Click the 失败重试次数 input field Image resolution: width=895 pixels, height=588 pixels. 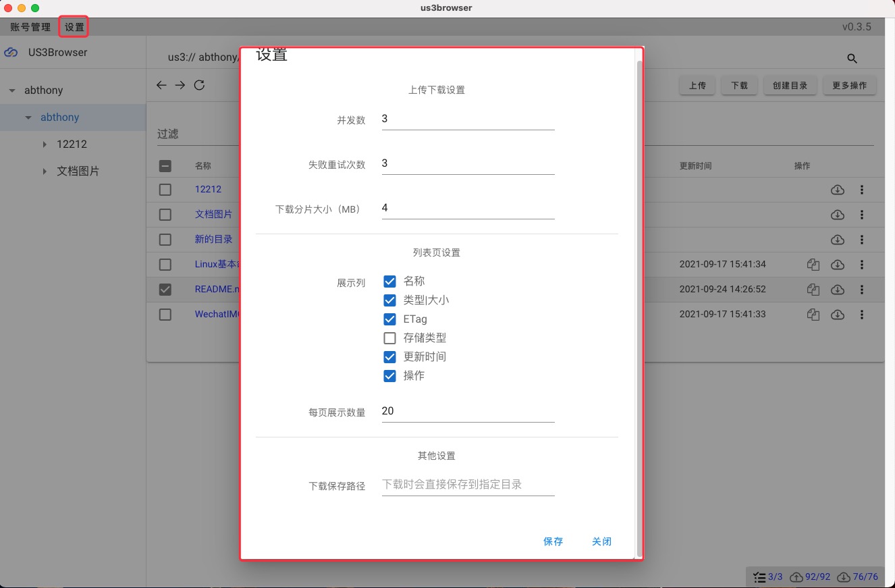coord(468,164)
